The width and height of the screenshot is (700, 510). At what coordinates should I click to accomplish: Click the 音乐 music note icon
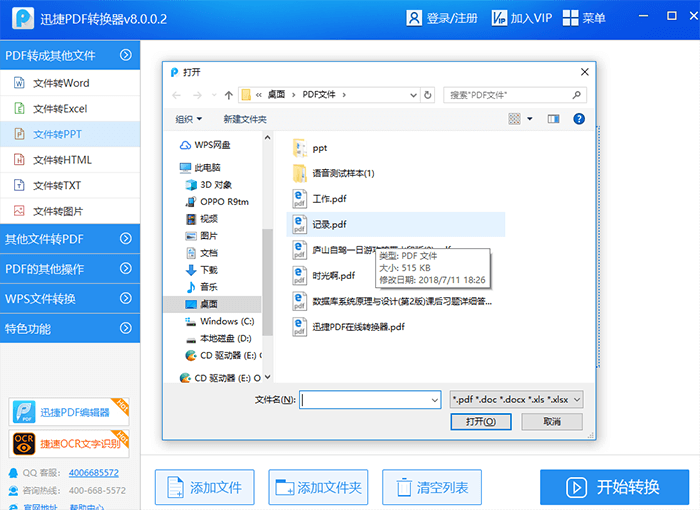click(x=191, y=287)
